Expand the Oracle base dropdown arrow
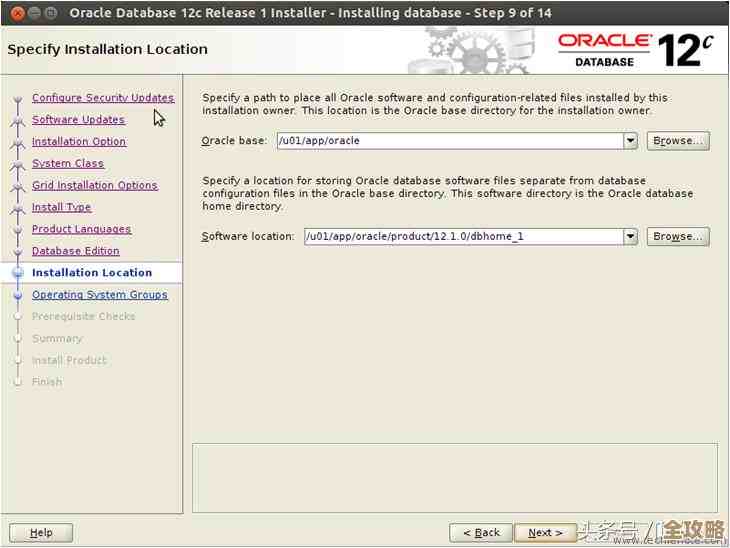Screen dimensions: 730x548 [630, 141]
